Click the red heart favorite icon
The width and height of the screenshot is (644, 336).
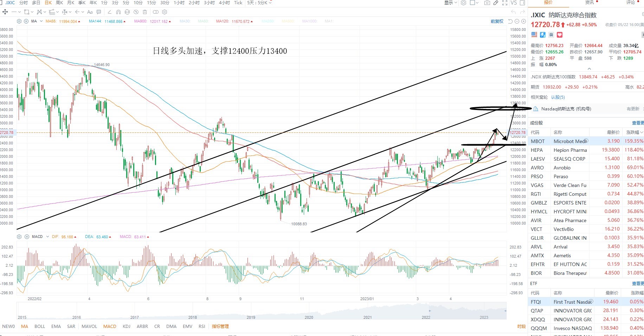560,35
